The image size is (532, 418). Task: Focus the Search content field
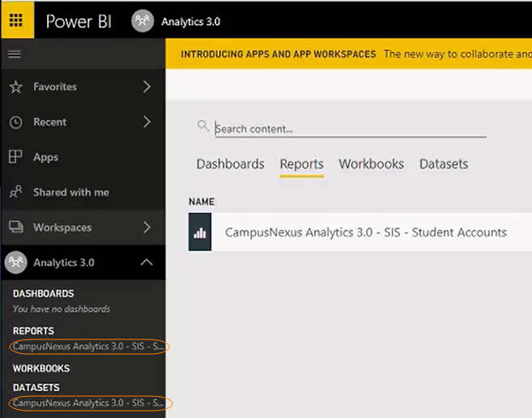tap(351, 129)
